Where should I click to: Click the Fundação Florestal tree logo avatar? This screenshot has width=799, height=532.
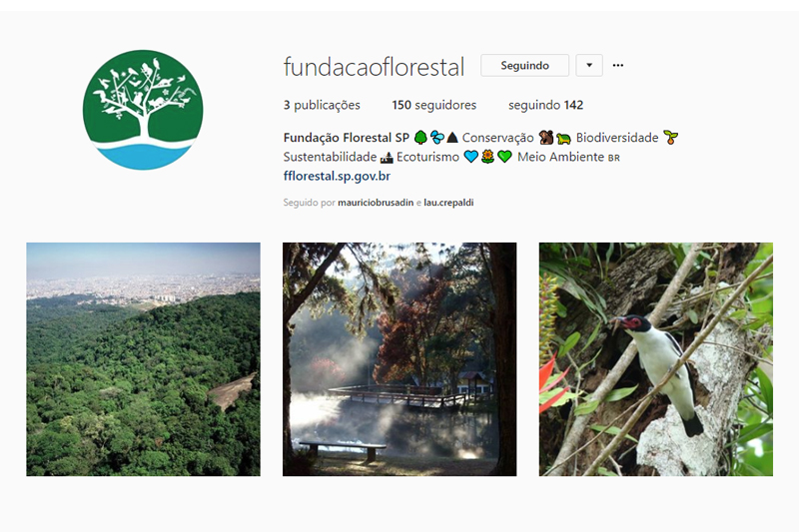point(143,110)
